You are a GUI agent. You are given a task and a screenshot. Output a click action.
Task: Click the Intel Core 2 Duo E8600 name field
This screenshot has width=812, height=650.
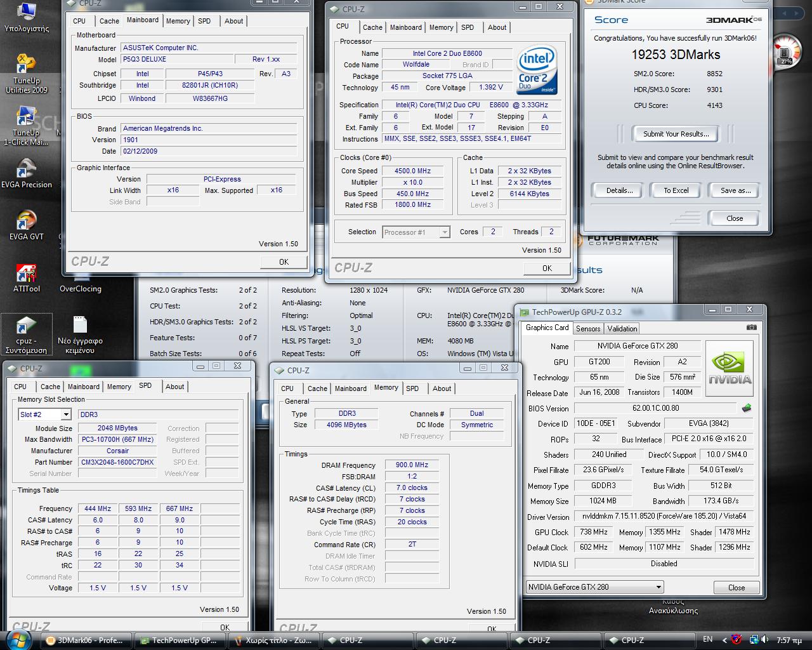click(x=447, y=53)
